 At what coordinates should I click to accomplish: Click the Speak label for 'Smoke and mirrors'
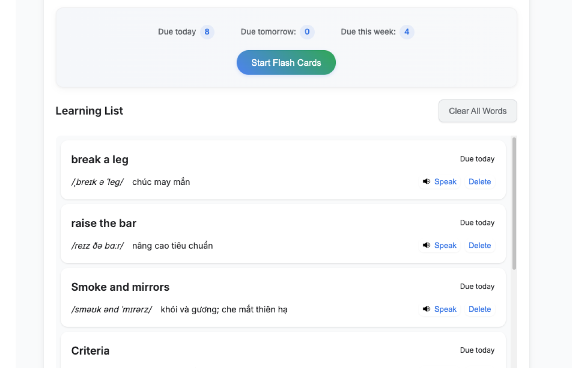pos(445,309)
